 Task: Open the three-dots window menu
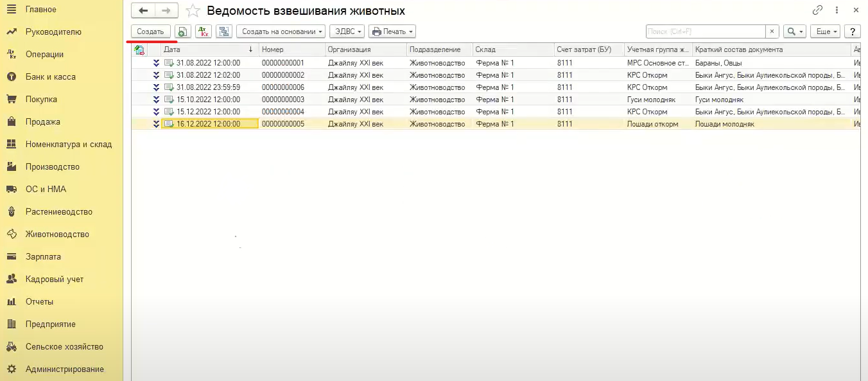point(836,10)
